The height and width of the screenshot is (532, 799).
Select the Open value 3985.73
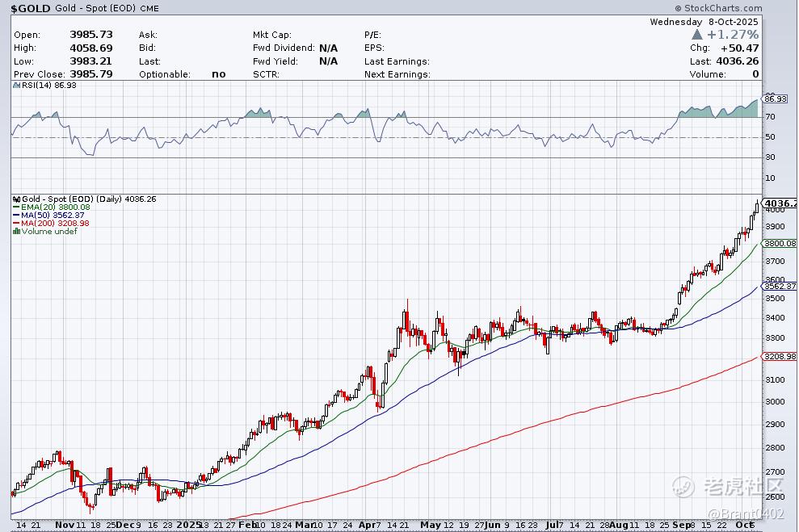tap(91, 35)
